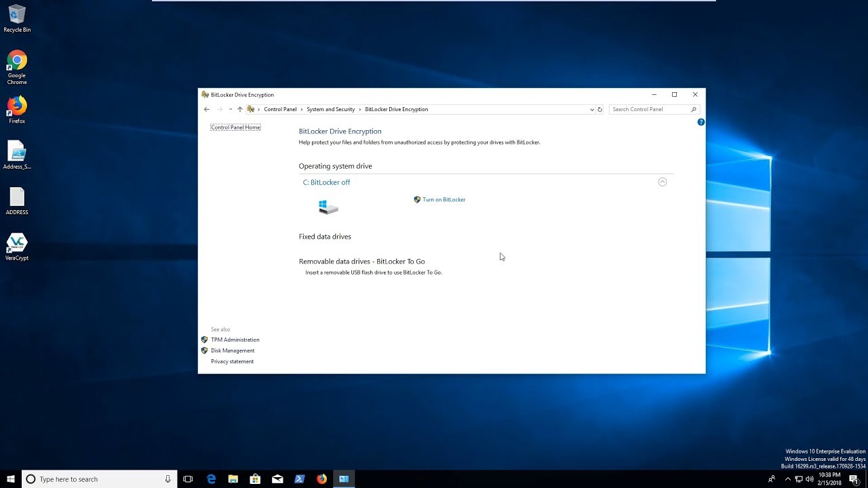The height and width of the screenshot is (488, 868).
Task: Go up one level with up arrow
Action: click(239, 109)
